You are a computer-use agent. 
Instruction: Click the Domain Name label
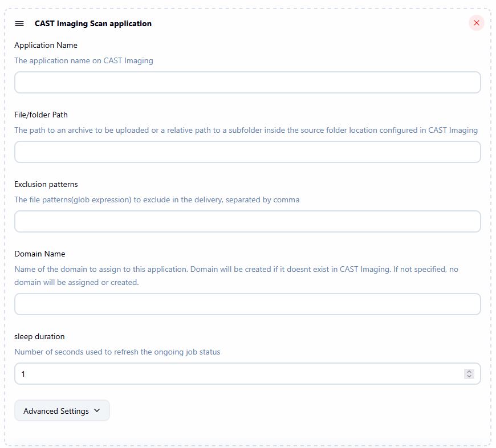pos(40,254)
